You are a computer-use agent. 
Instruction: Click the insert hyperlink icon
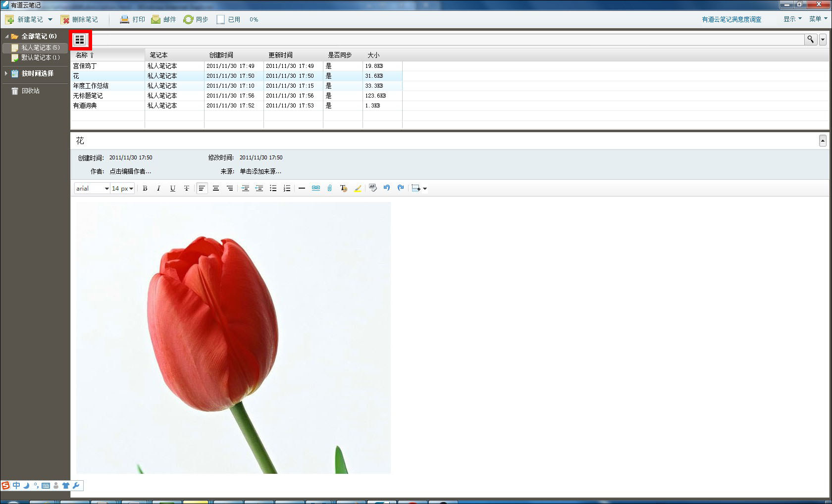[315, 188]
